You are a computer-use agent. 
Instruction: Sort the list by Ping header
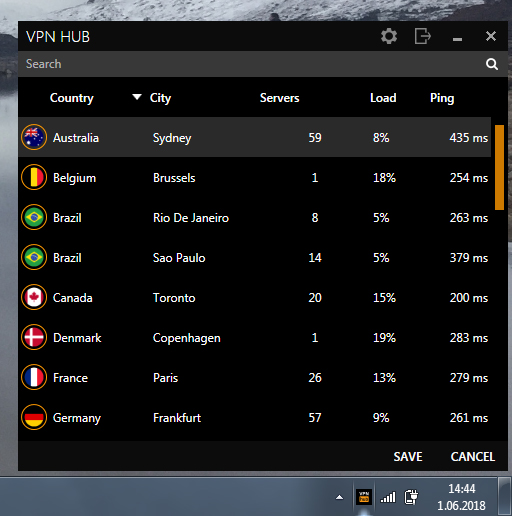(442, 98)
